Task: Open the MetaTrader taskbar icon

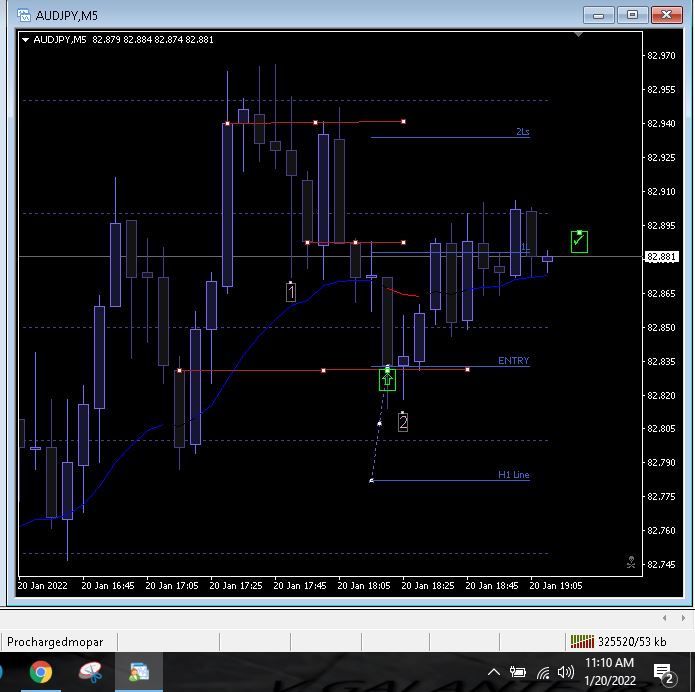Action: pos(139,672)
